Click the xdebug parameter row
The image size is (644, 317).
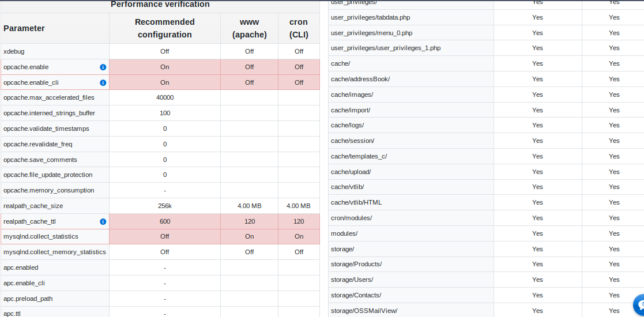160,51
